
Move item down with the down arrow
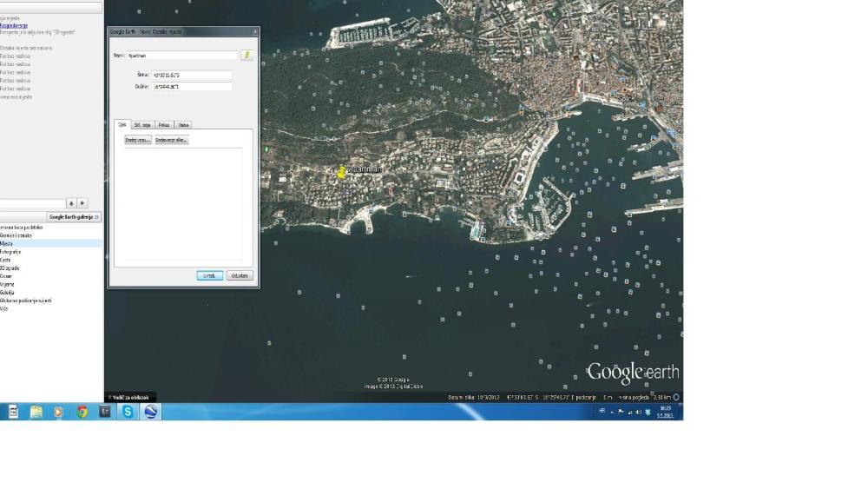coord(82,203)
